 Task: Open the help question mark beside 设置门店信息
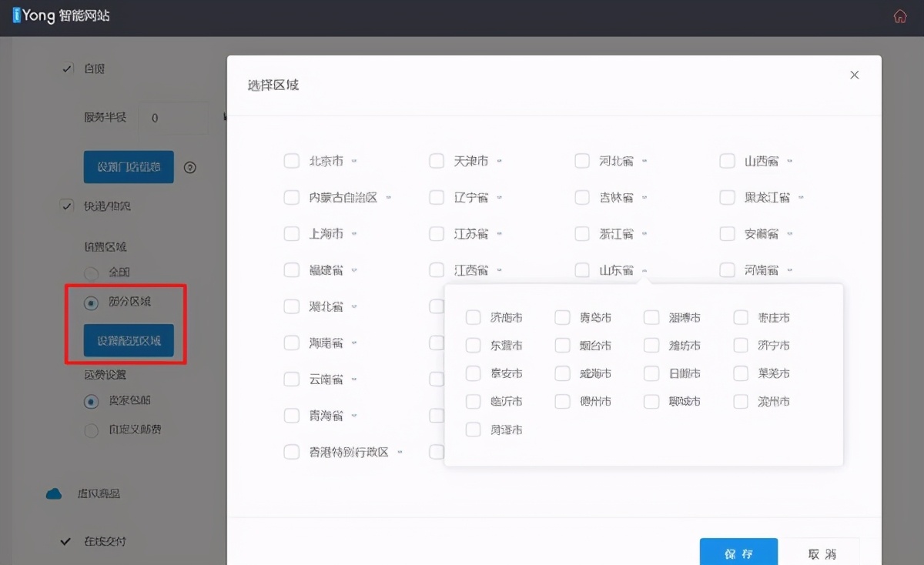coord(189,167)
